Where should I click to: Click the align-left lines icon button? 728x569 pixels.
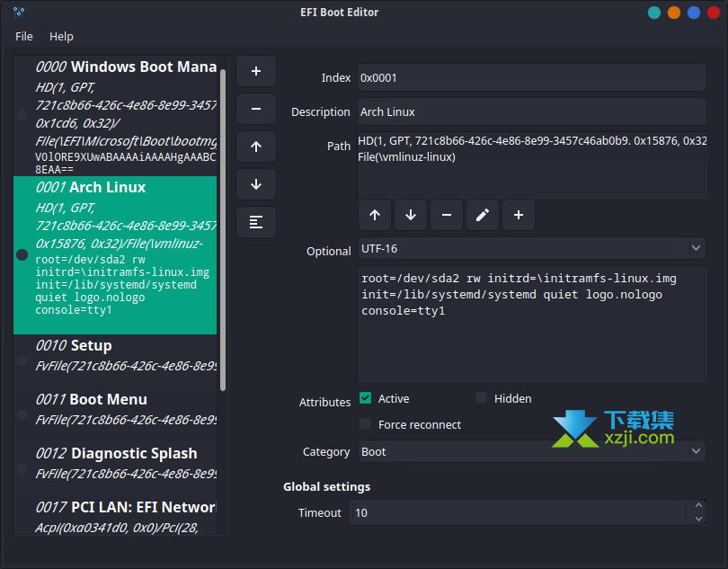pyautogui.click(x=256, y=222)
